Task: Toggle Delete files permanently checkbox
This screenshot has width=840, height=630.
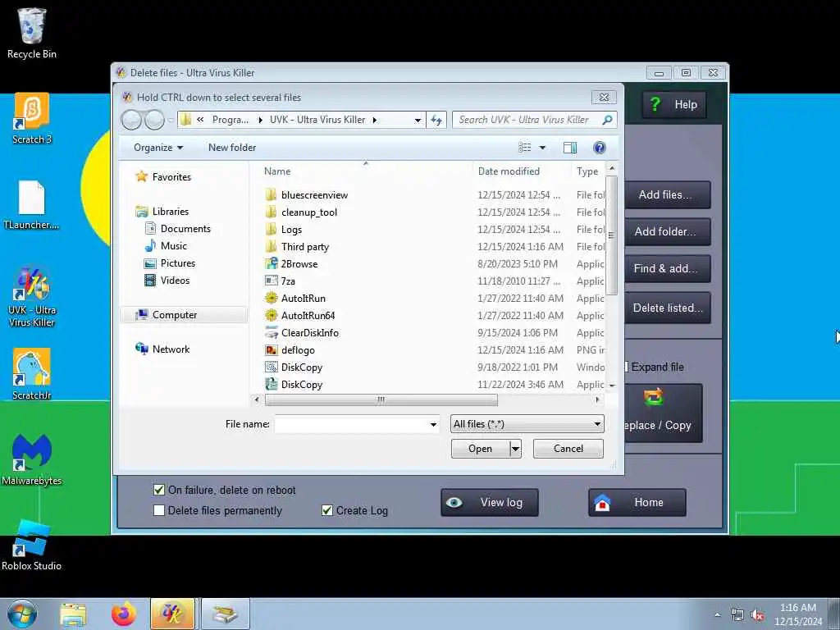Action: [x=159, y=510]
